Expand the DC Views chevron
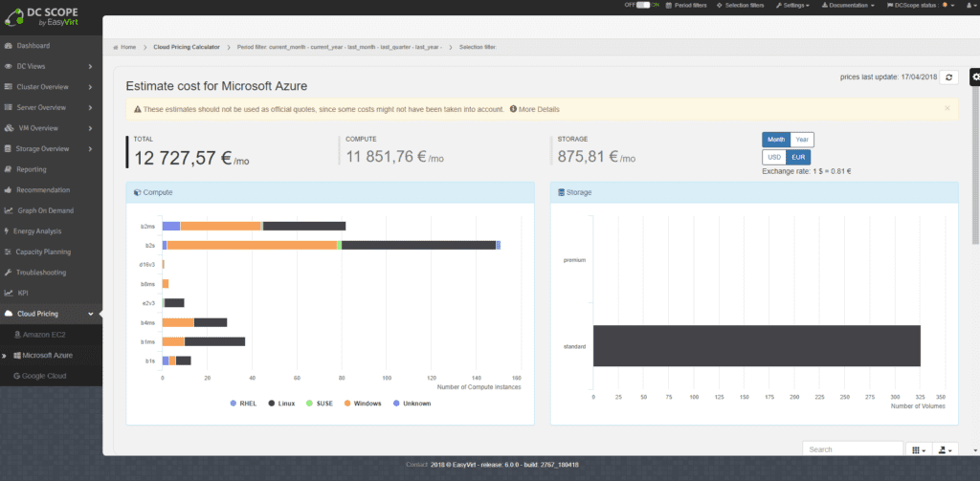Viewport: 980px width, 481px height. tap(91, 66)
